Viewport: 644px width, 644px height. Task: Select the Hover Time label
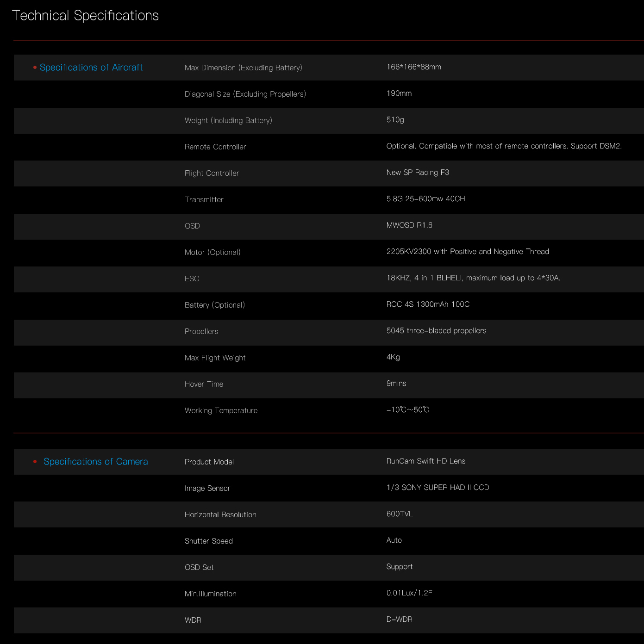204,384
